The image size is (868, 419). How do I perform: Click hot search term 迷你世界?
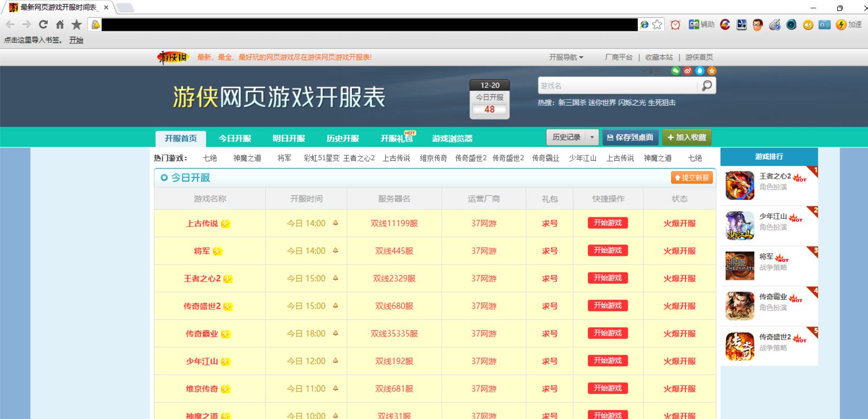click(x=602, y=102)
